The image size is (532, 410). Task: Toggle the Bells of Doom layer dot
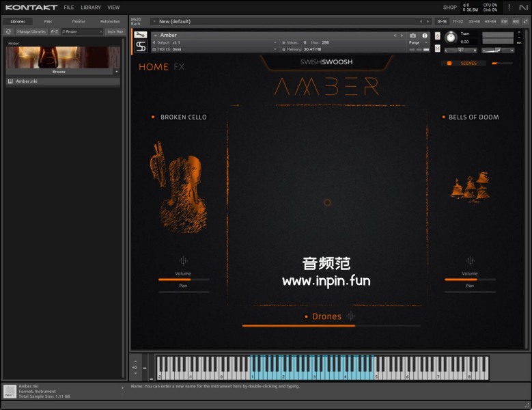(x=443, y=117)
